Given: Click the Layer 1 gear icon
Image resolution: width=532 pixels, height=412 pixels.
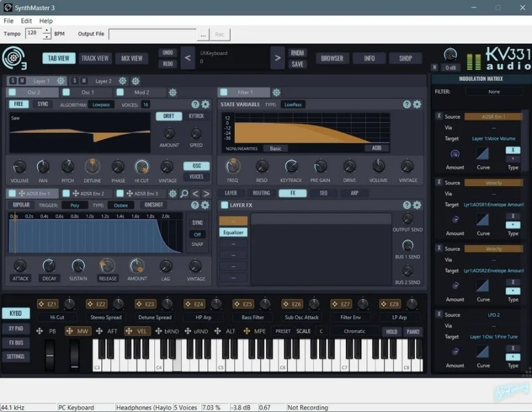Looking at the screenshot, I should [x=61, y=81].
